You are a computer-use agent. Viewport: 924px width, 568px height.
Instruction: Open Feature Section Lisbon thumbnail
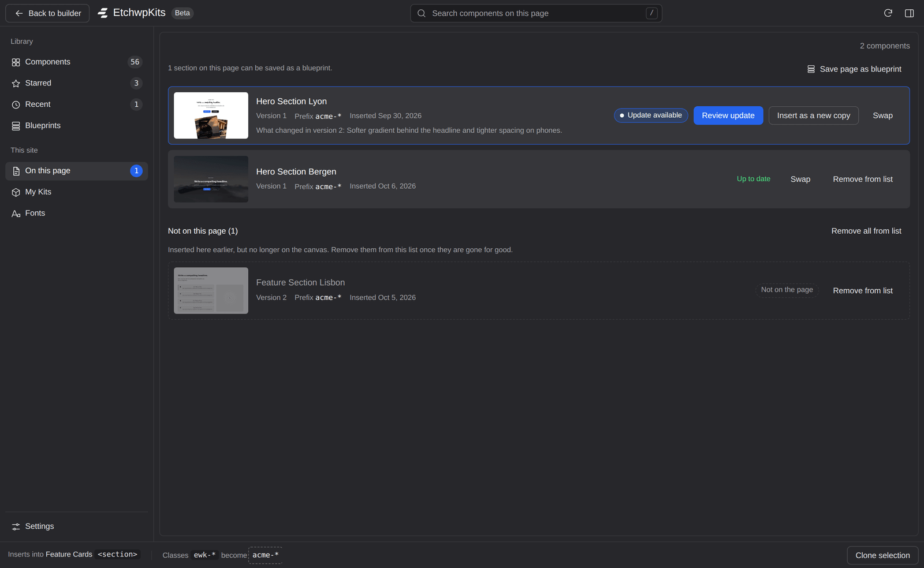(x=211, y=290)
